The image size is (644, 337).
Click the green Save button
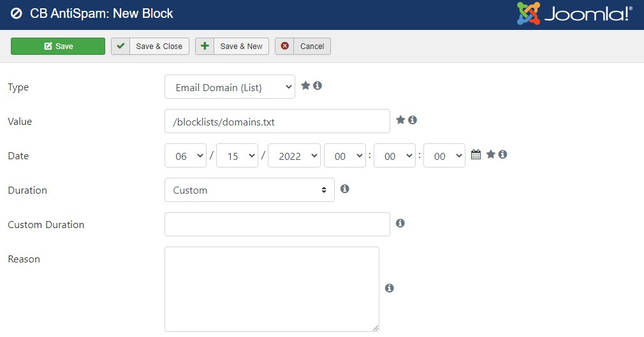(58, 46)
